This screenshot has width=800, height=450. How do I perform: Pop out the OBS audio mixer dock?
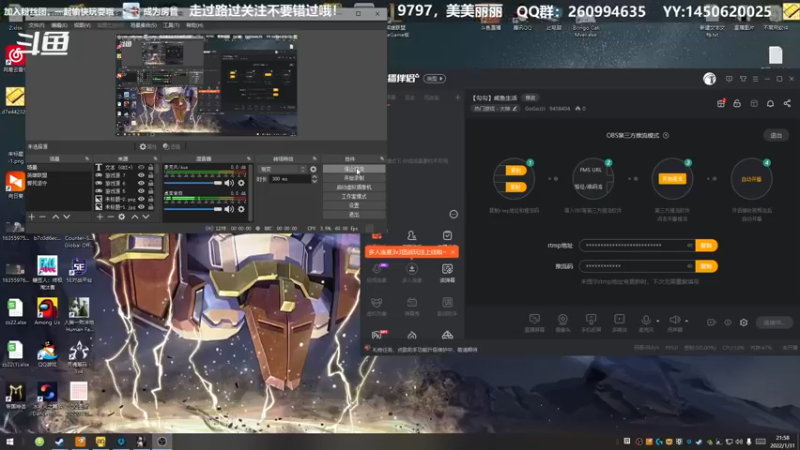tap(249, 159)
